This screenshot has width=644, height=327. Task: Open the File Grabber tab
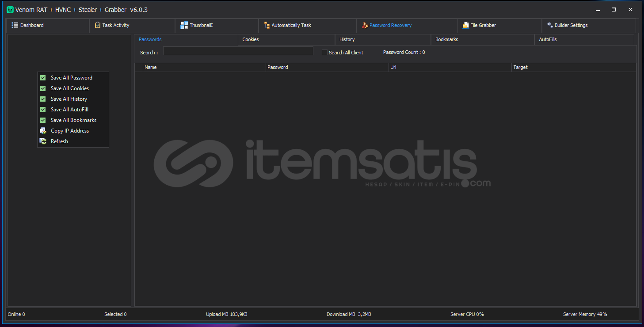point(500,26)
